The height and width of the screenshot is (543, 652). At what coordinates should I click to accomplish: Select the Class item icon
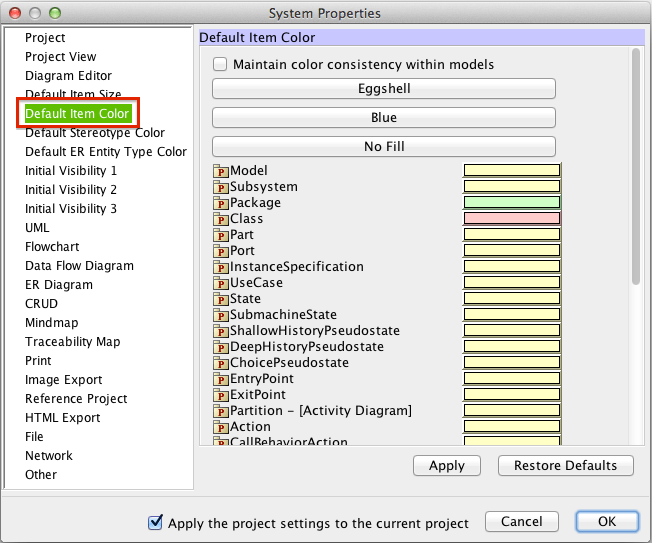tap(221, 219)
